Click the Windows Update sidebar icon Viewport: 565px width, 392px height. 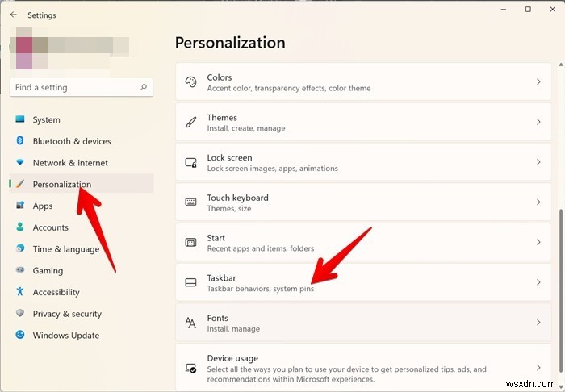click(20, 336)
